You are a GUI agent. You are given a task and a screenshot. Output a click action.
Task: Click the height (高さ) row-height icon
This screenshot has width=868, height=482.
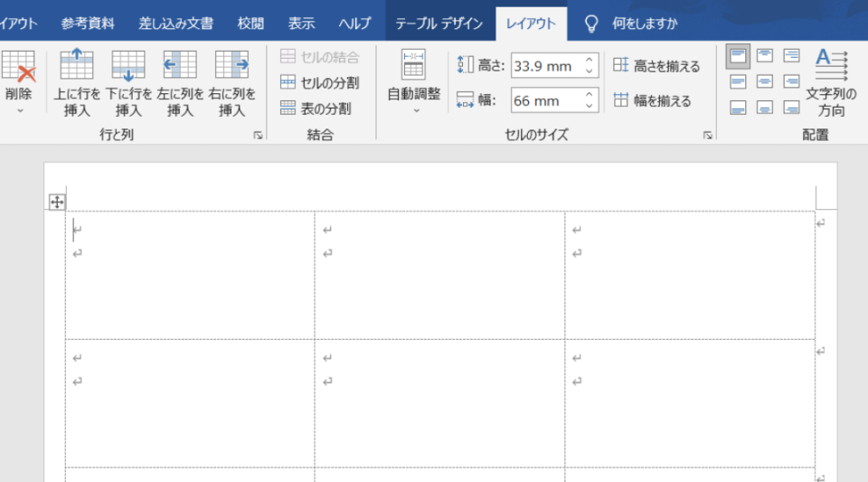point(465,65)
